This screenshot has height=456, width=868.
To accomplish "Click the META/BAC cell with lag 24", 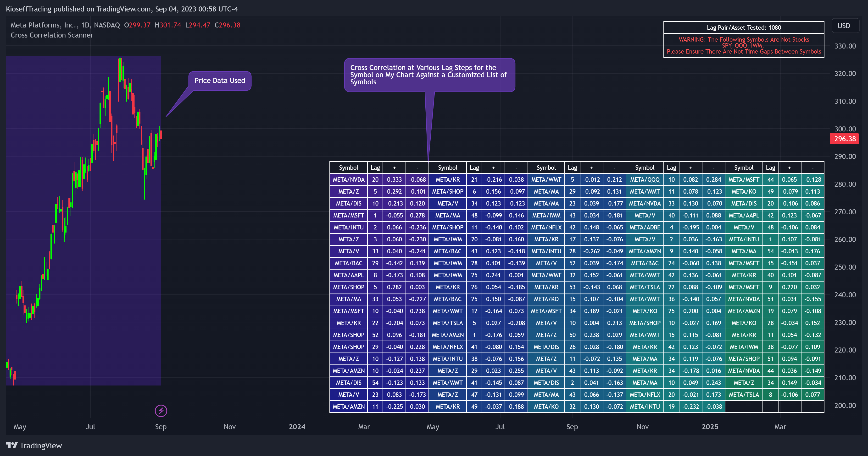I will tap(645, 263).
